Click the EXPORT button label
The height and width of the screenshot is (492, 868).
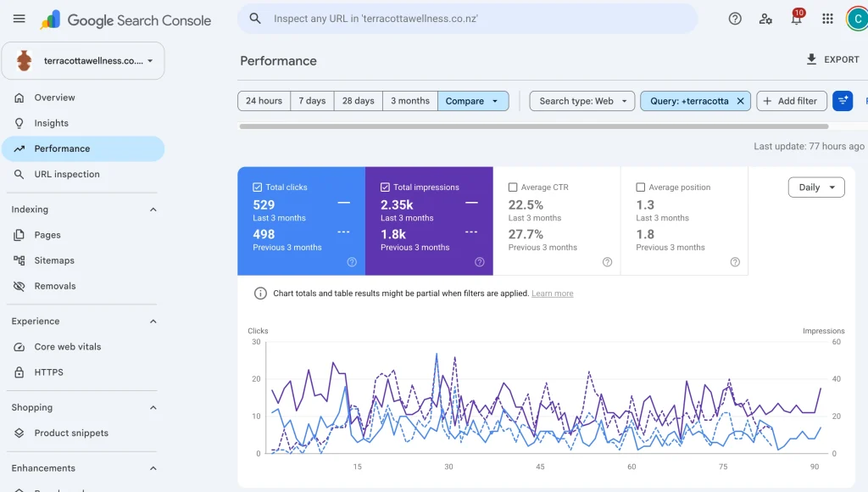(x=842, y=59)
